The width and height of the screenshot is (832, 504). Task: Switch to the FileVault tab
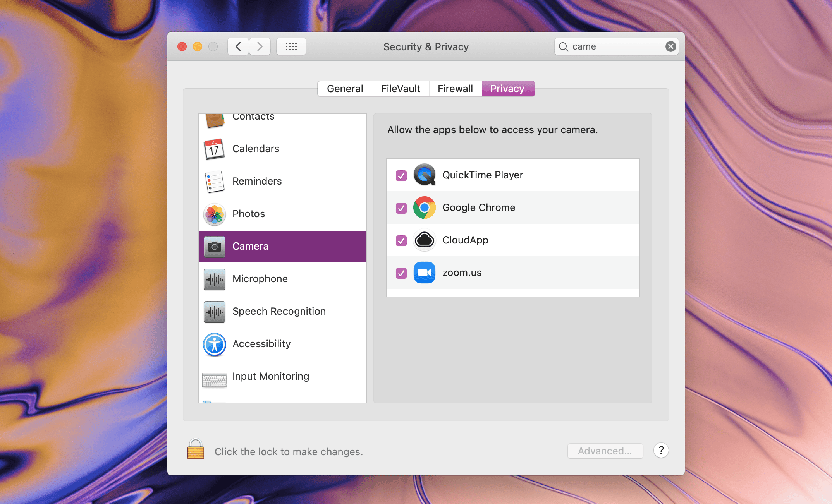point(401,89)
